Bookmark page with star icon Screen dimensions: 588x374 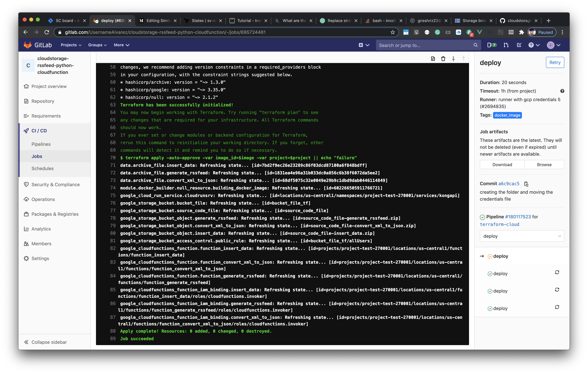tap(392, 32)
